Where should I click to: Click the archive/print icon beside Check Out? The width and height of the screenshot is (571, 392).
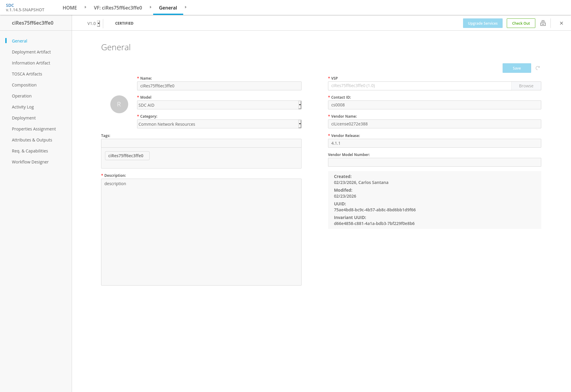(x=543, y=23)
